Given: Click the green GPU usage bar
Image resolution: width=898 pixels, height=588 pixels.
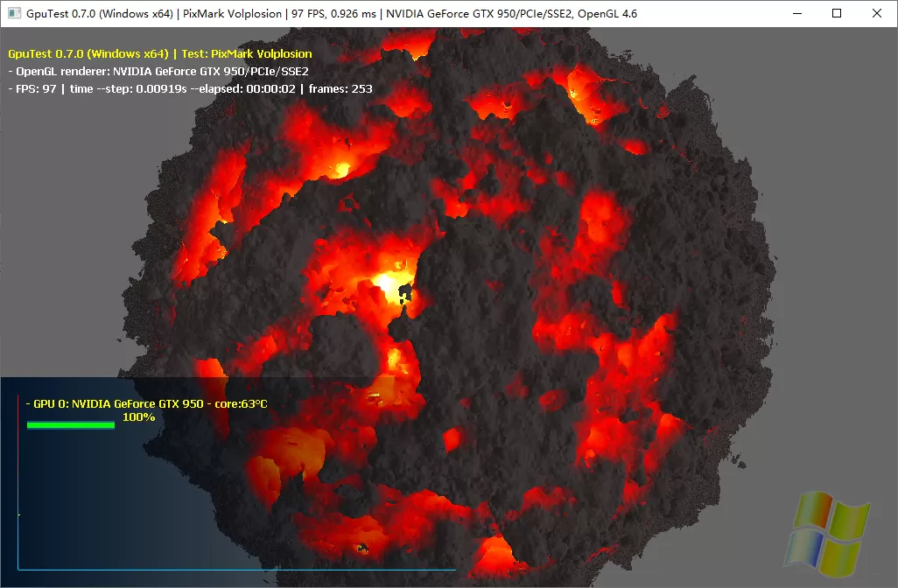Looking at the screenshot, I should (x=70, y=425).
